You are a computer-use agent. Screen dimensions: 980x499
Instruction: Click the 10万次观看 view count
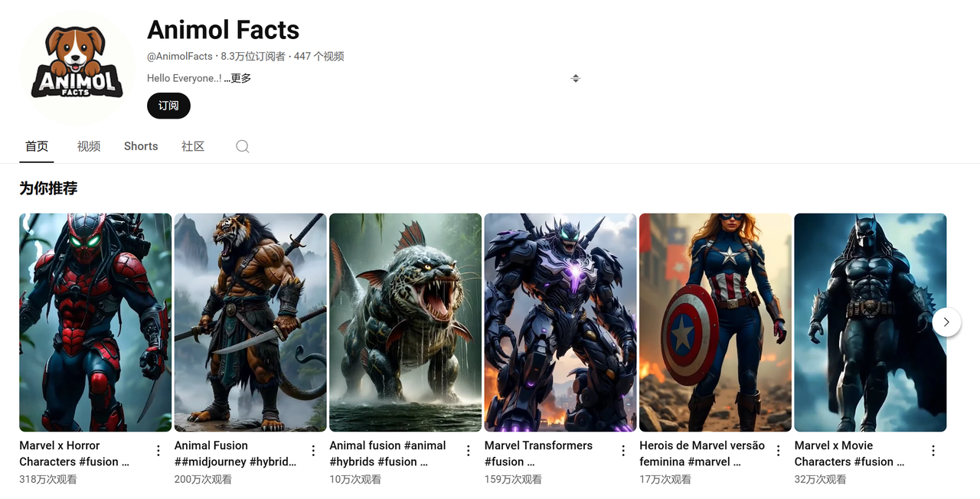[x=355, y=479]
